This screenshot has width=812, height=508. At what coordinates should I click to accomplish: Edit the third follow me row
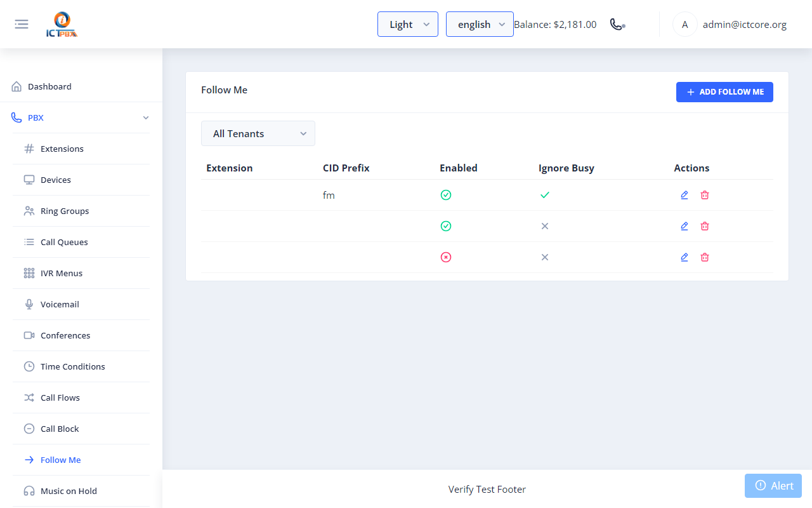[684, 257]
